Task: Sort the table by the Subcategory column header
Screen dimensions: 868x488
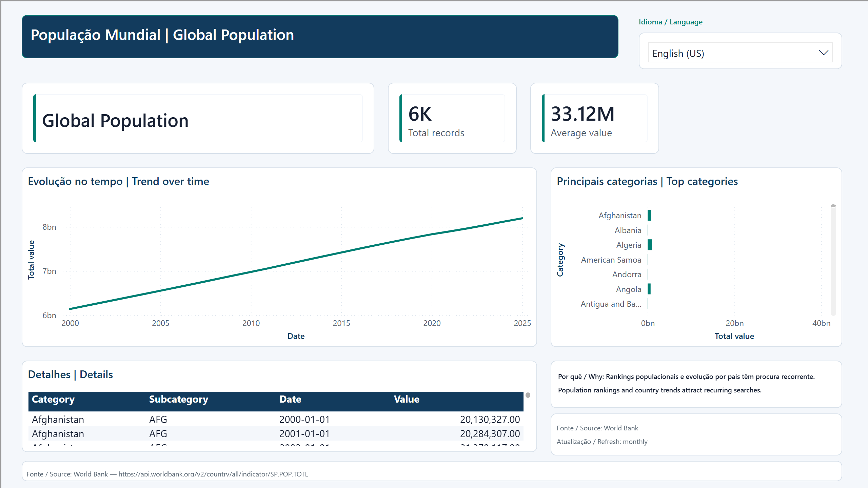Action: tap(179, 400)
